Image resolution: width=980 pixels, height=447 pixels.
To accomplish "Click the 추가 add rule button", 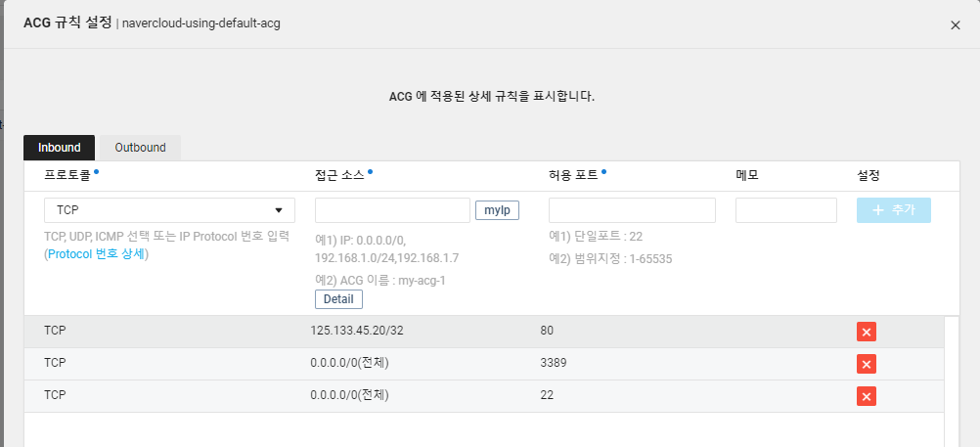I will (x=894, y=210).
